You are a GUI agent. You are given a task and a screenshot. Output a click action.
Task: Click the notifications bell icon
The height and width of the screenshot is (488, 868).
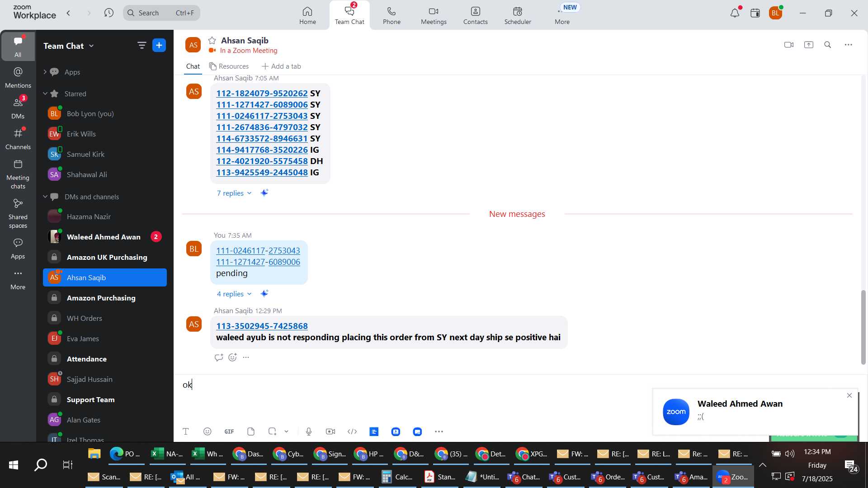[735, 13]
